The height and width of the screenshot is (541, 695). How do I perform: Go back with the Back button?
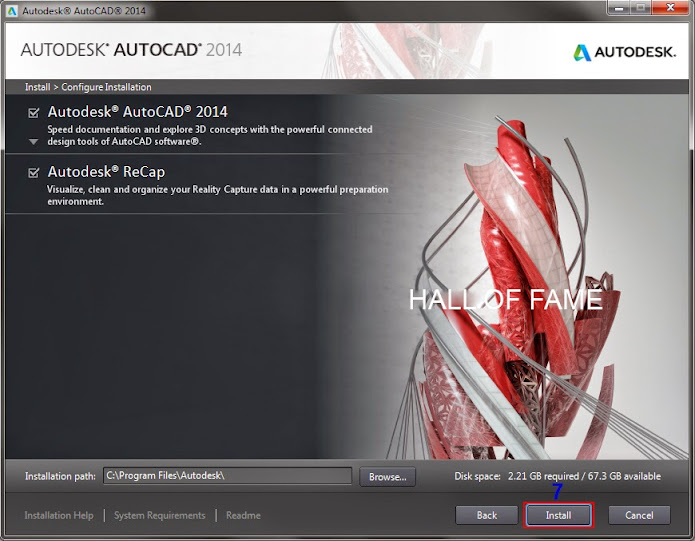click(x=486, y=515)
